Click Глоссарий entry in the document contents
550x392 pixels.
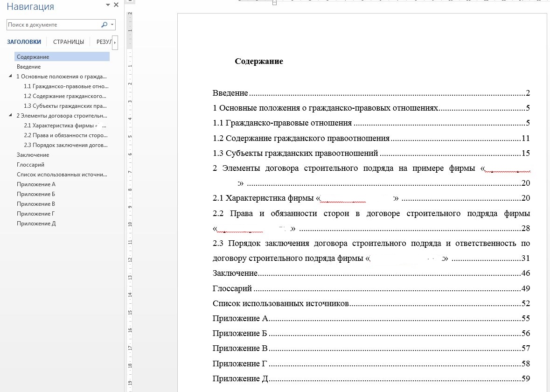click(371, 288)
